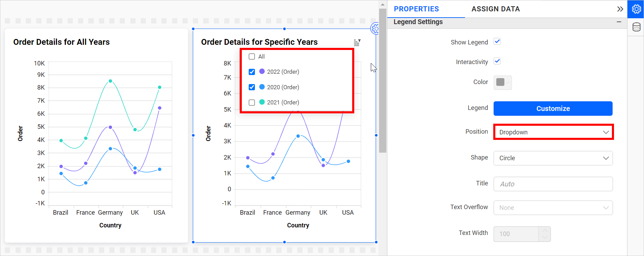Viewport: 644px width, 256px height.
Task: Open the legend Color swatch picker
Action: click(502, 82)
